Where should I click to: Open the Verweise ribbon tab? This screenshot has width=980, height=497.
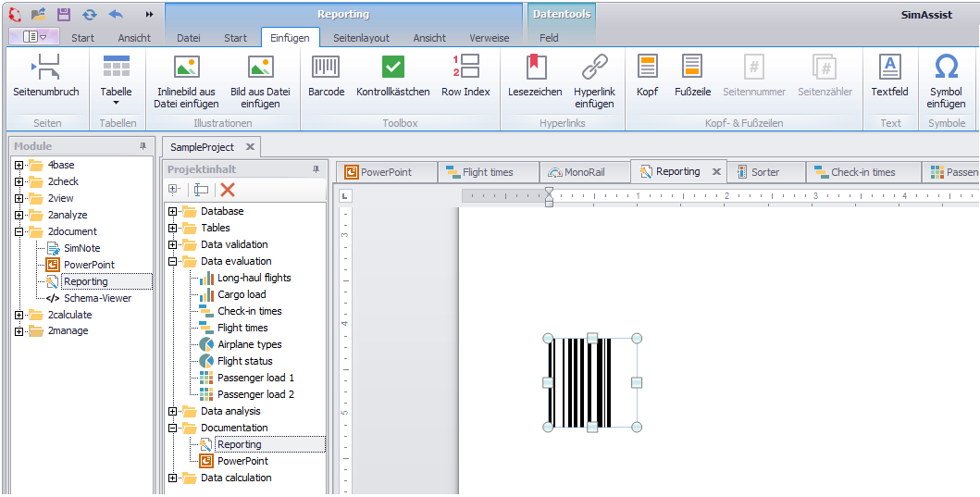pos(490,38)
